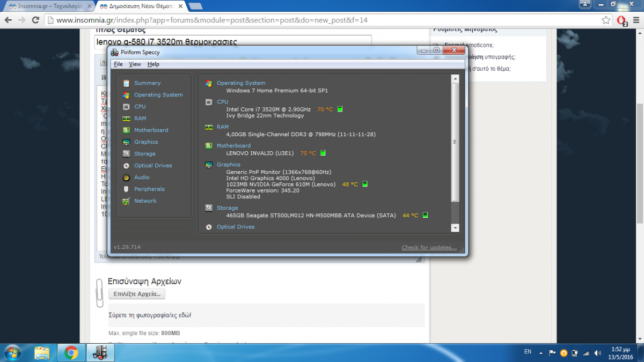Open the Help menu in Speccy
This screenshot has height=362, width=644.
[x=153, y=64]
